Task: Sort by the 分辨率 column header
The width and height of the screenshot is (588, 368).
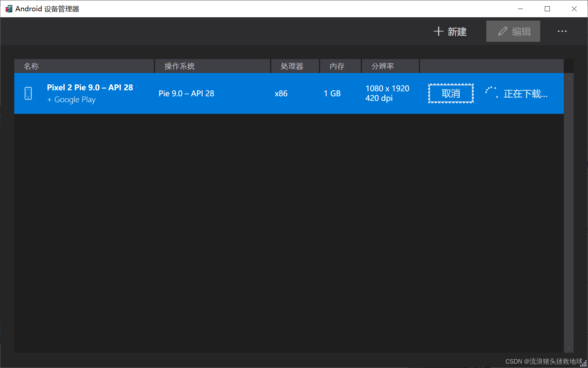Action: pyautogui.click(x=390, y=66)
